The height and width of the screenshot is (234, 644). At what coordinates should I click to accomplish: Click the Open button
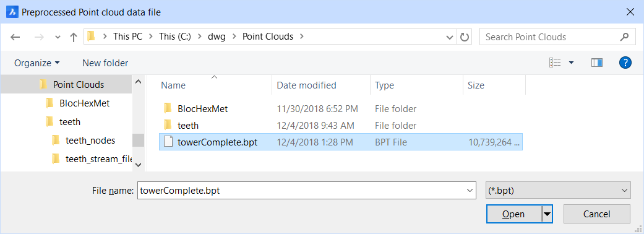click(x=514, y=214)
